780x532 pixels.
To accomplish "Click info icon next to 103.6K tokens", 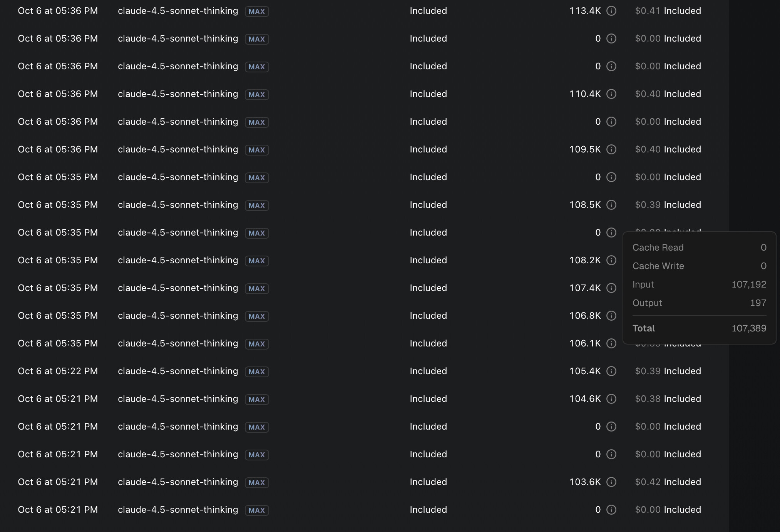I will coord(611,482).
